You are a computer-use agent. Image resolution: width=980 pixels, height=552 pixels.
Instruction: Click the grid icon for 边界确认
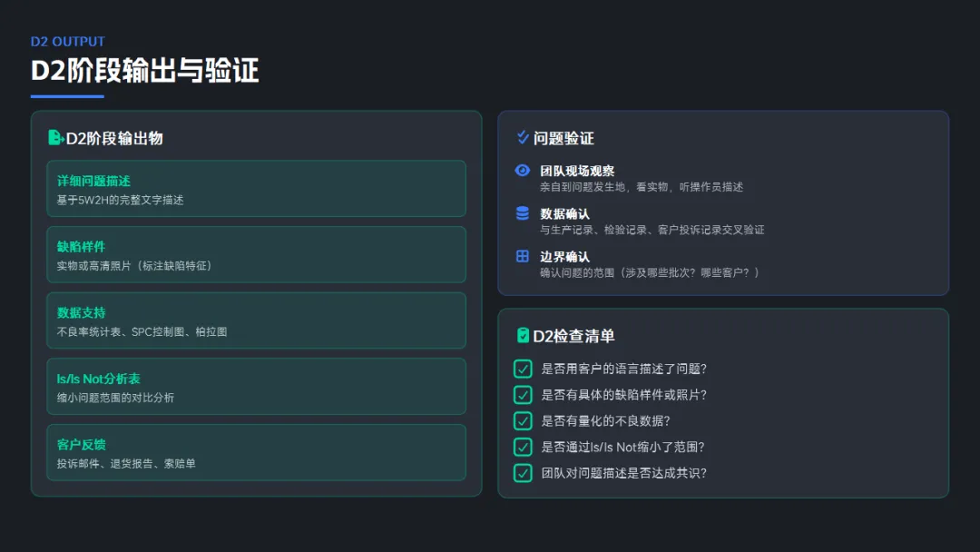click(x=522, y=256)
